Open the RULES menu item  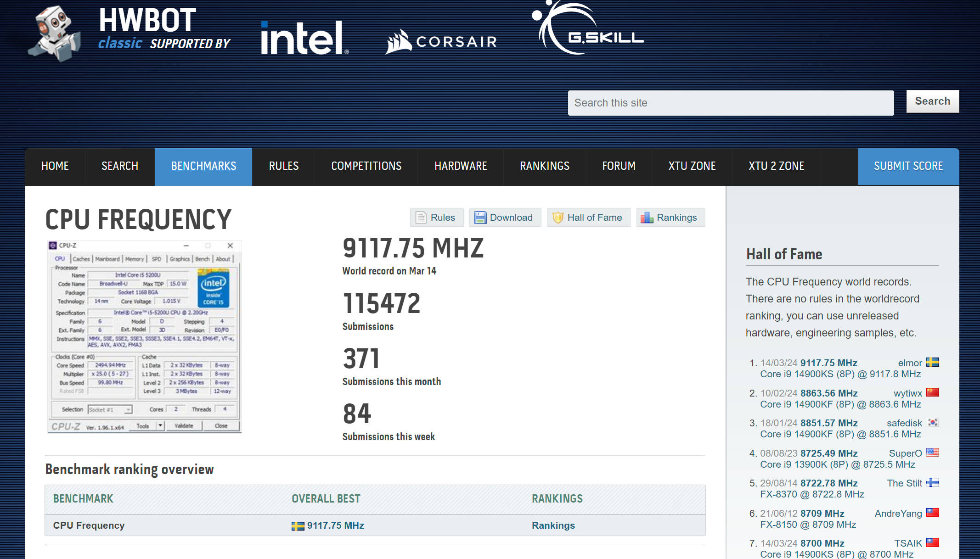tap(284, 166)
